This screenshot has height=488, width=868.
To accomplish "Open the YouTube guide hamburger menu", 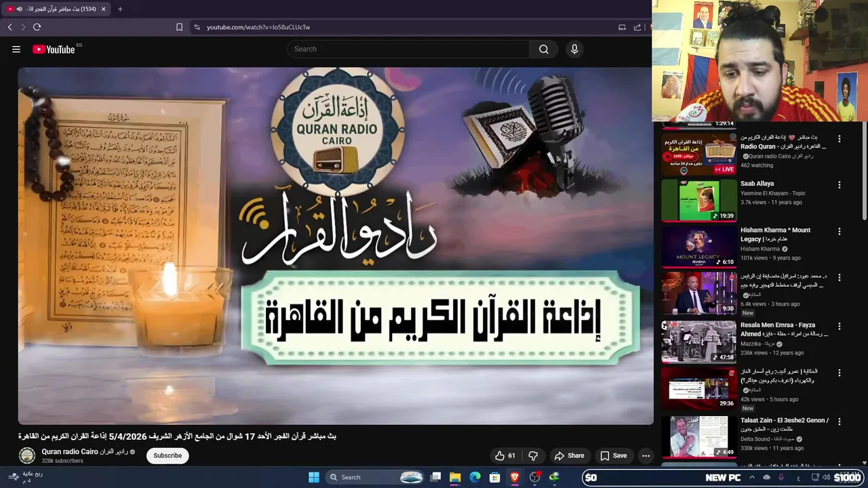I will (16, 49).
